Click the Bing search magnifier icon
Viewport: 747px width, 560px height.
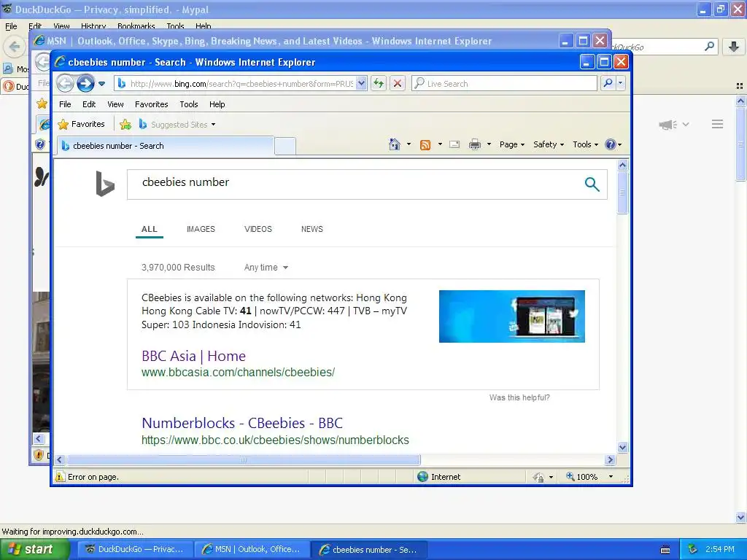(x=592, y=184)
